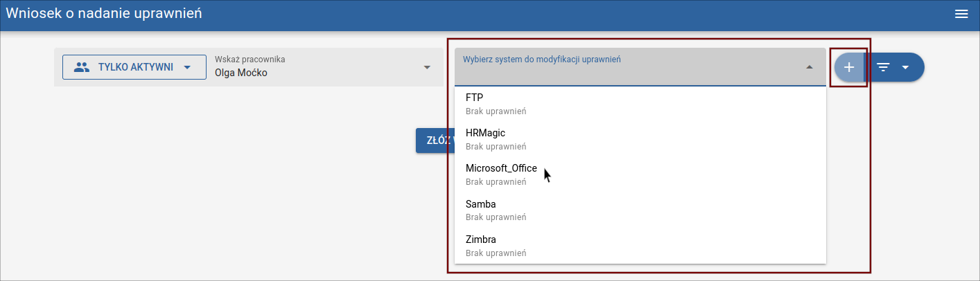Click the Wniosek o nadanie uprawnień title
The image size is (980, 281).
tap(104, 14)
